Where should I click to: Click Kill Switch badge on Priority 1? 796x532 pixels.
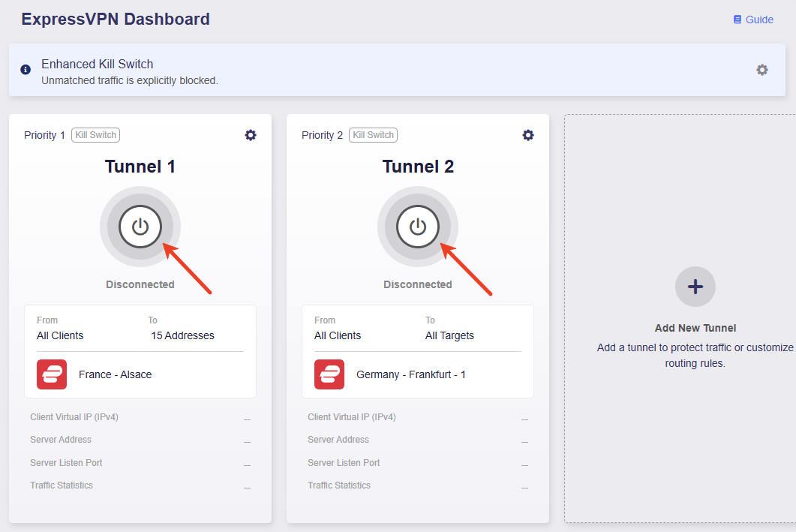pos(95,135)
